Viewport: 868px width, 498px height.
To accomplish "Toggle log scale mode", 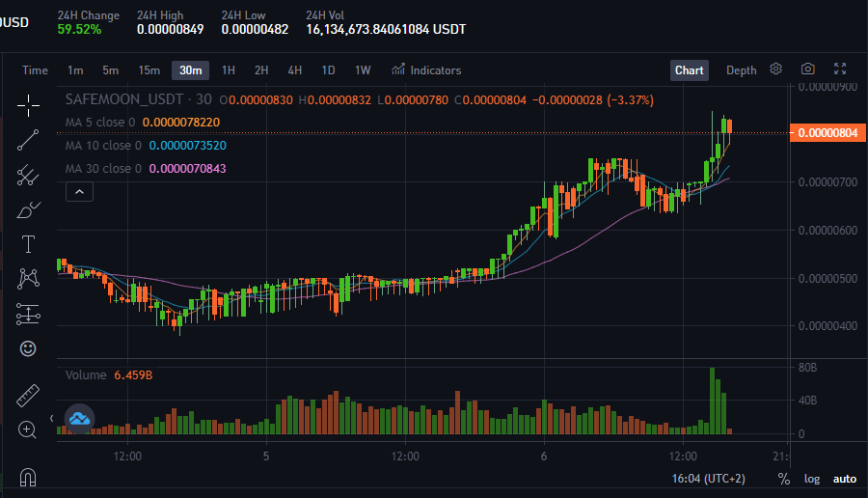I will pos(812,479).
